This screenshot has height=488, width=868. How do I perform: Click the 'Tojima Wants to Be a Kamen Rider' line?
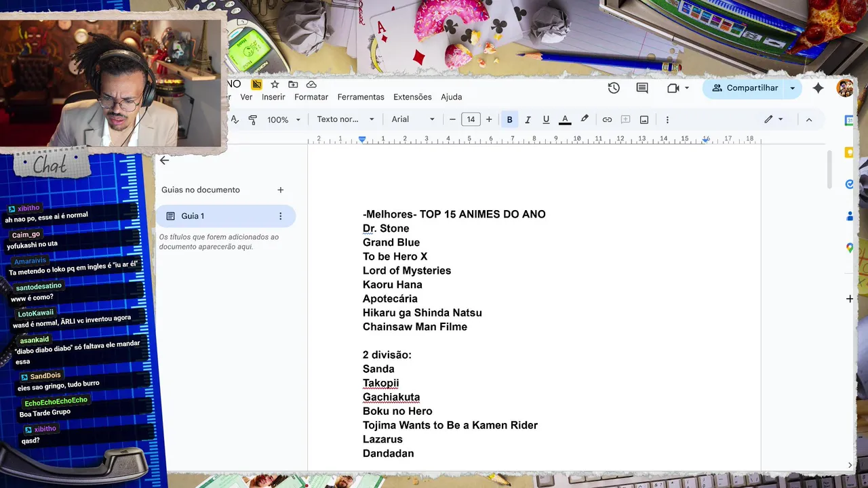click(450, 425)
